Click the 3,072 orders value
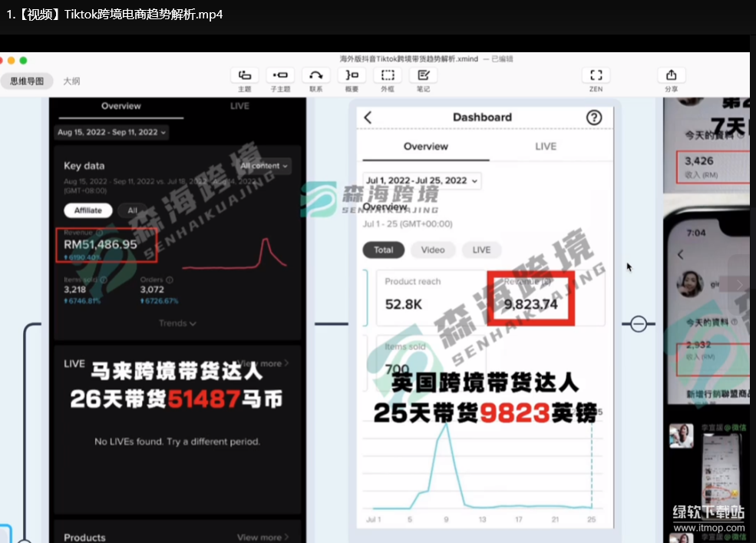Viewport: 756px width, 543px height. 152,290
